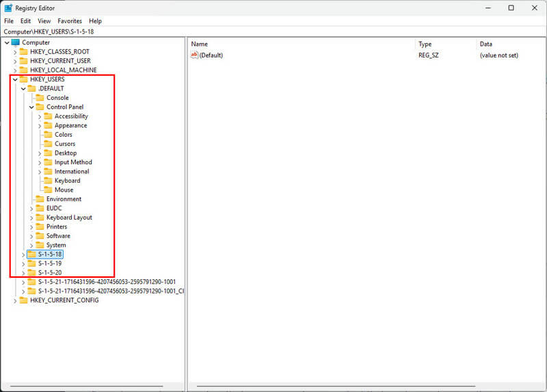
Task: Click the HKEY_USERS folder icon
Action: pyautogui.click(x=23, y=79)
